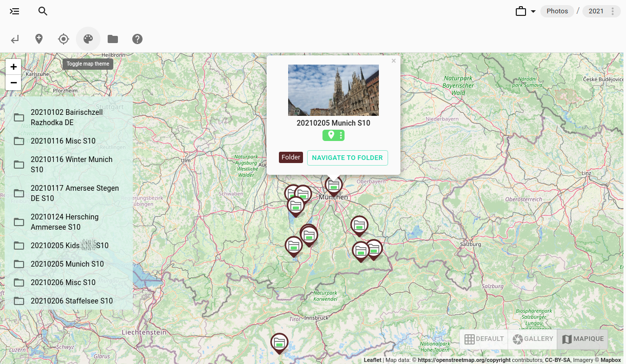Image resolution: width=626 pixels, height=364 pixels.
Task: Switch to Gallery view mode
Action: click(532, 339)
